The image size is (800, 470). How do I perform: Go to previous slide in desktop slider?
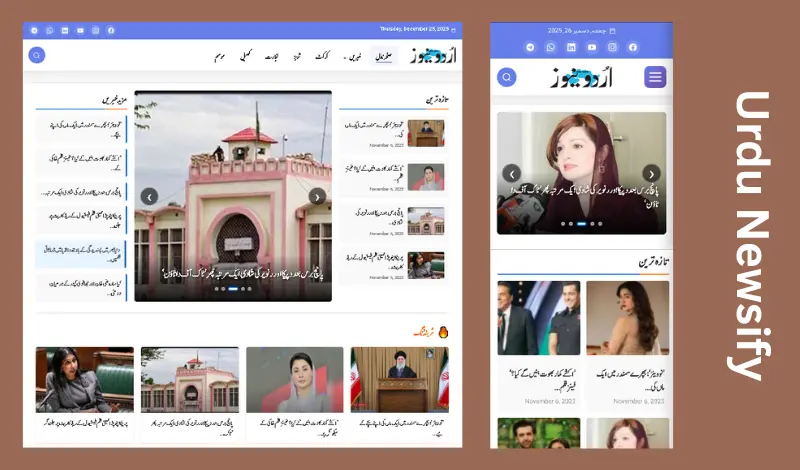pos(149,196)
